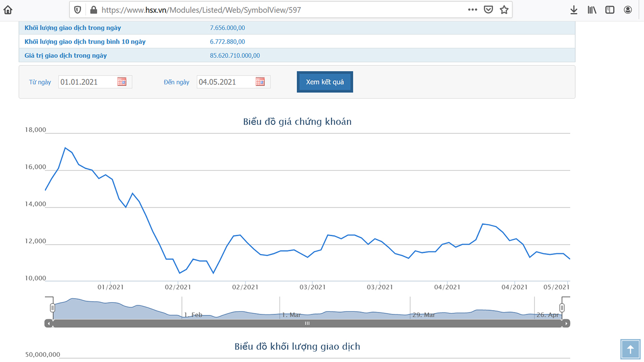This screenshot has height=362, width=644.
Task: Open the page actions three-dot menu
Action: point(472,10)
